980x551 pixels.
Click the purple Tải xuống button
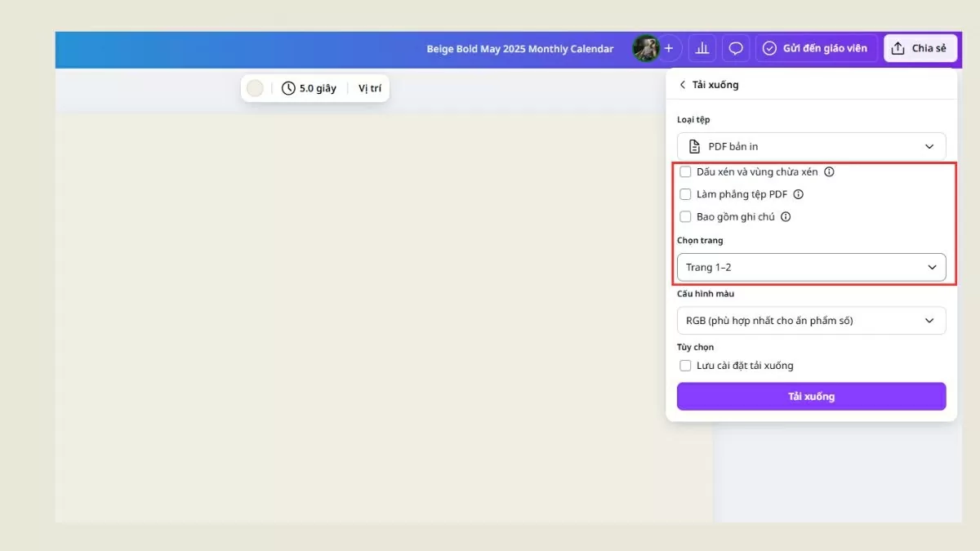click(x=811, y=397)
